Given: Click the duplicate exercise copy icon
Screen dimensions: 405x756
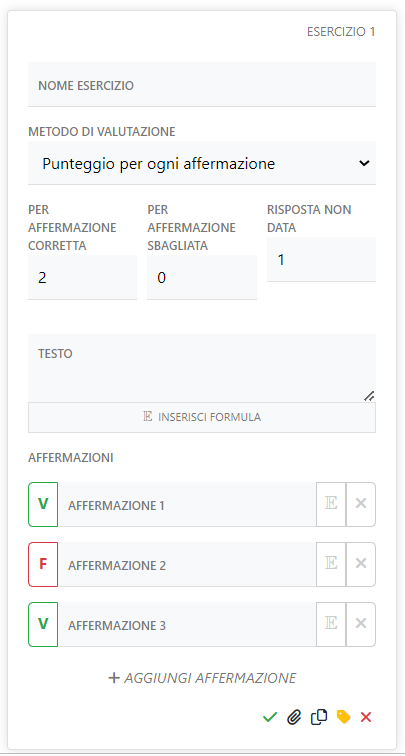Looking at the screenshot, I should click(319, 717).
